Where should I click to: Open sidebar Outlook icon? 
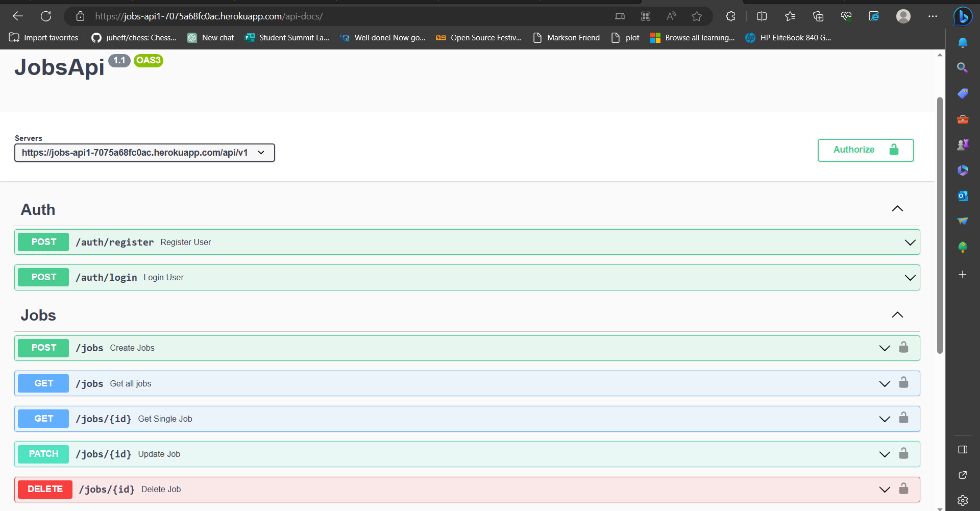click(x=963, y=196)
